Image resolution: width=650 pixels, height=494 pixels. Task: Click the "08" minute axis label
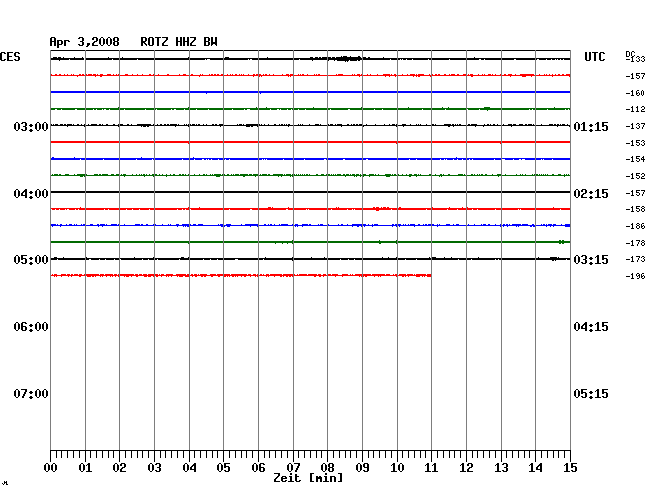pyautogui.click(x=327, y=468)
